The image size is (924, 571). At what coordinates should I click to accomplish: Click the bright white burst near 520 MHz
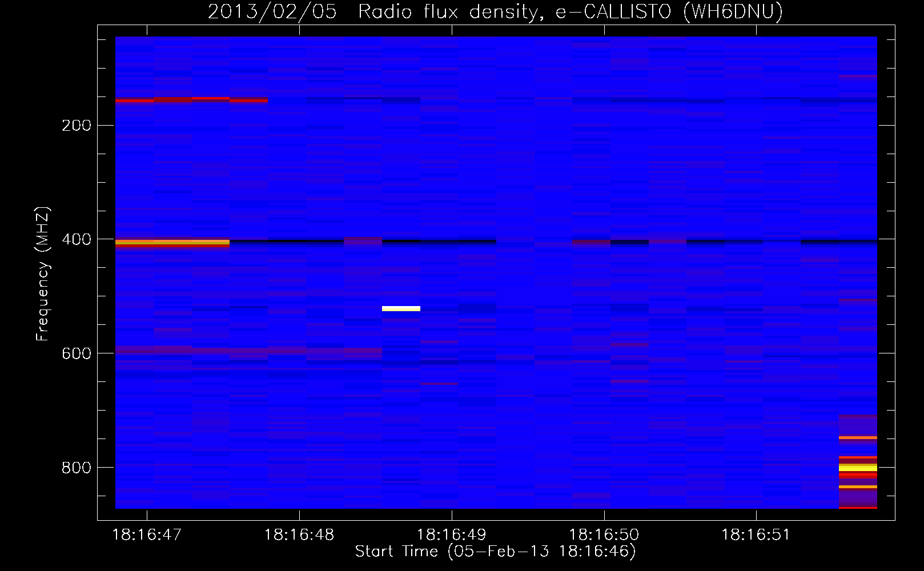click(401, 309)
